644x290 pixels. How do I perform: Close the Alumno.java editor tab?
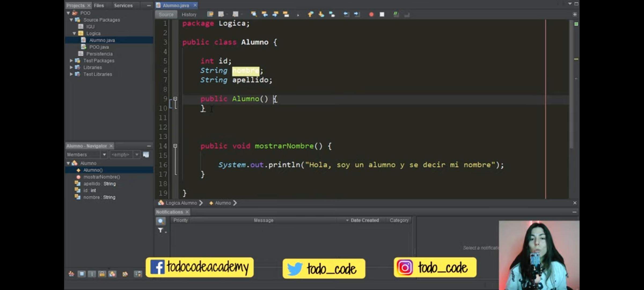195,5
